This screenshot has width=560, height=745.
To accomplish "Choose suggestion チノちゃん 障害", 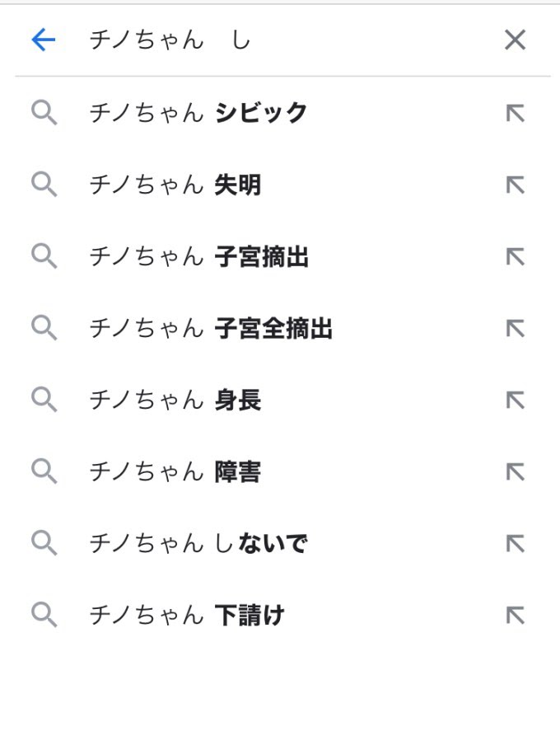I will click(x=280, y=471).
